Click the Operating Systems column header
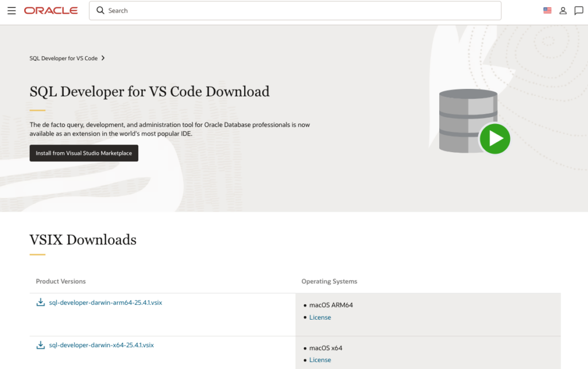This screenshot has width=588, height=369. (329, 281)
